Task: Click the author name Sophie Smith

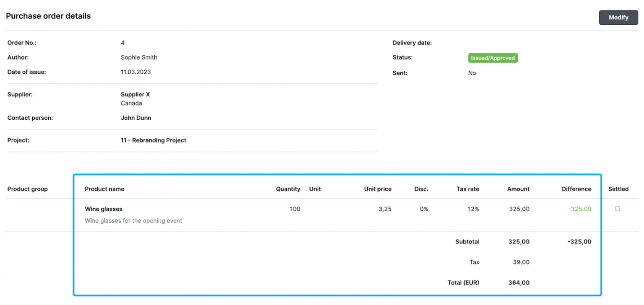Action: [x=139, y=57]
